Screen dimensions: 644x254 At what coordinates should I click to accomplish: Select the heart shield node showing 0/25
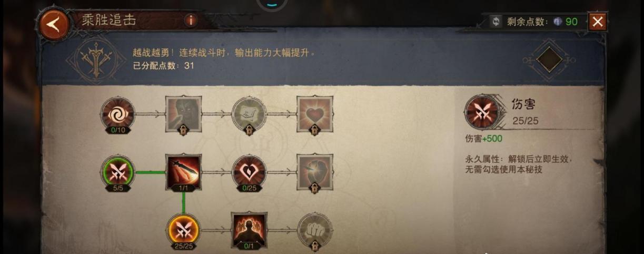pyautogui.click(x=249, y=172)
